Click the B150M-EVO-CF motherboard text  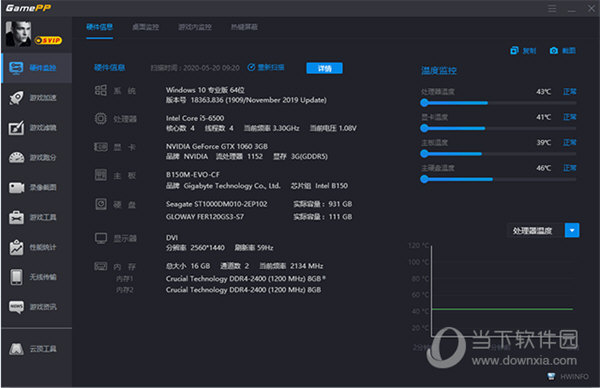click(x=192, y=174)
